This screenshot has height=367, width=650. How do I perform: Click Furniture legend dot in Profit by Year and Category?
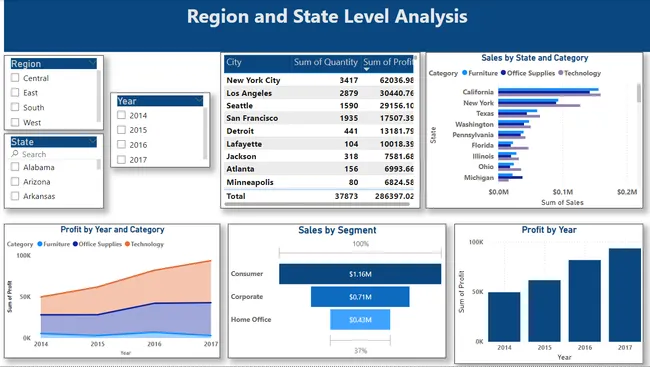[x=40, y=244]
